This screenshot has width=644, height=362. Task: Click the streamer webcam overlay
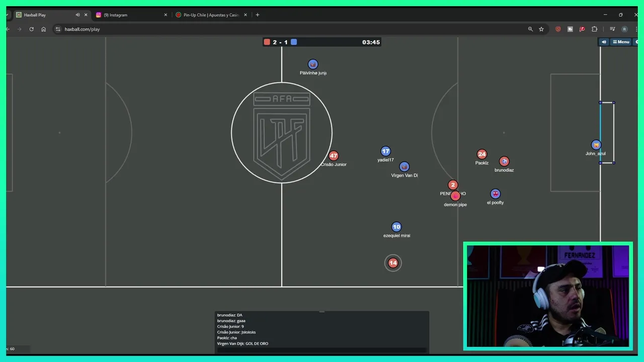548,296
